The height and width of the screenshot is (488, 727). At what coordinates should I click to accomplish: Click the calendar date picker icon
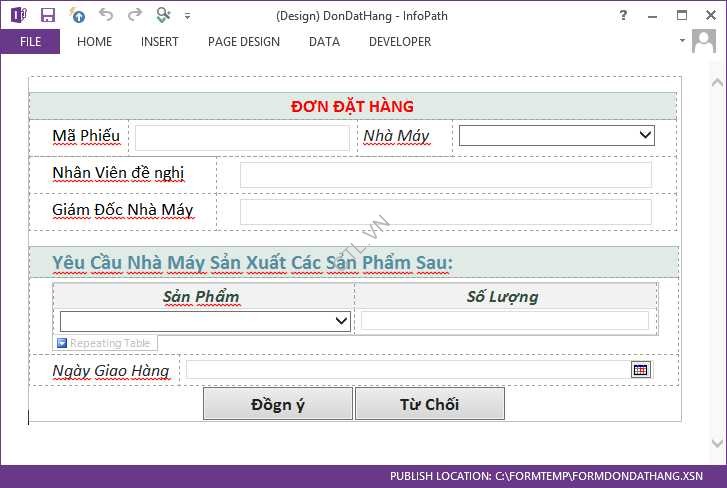641,370
